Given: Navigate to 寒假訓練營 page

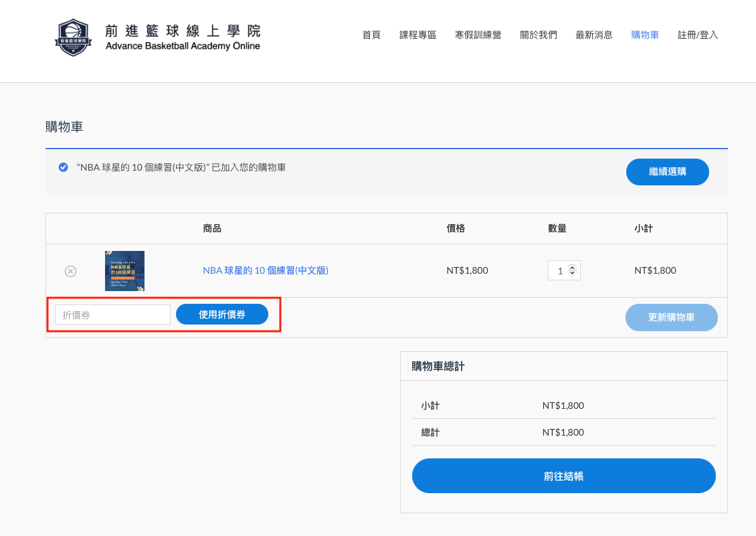Looking at the screenshot, I should [478, 35].
